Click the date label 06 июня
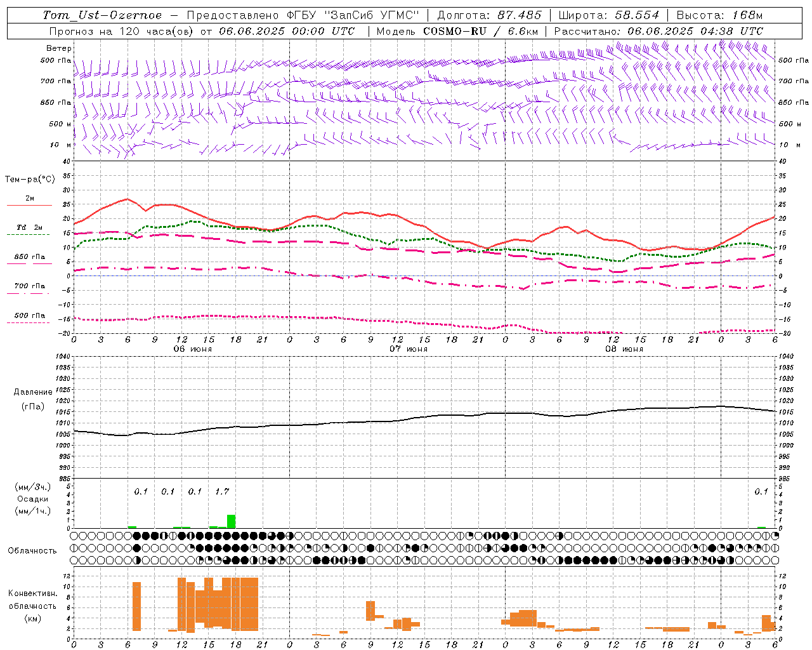The width and height of the screenshot is (812, 650). click(192, 349)
